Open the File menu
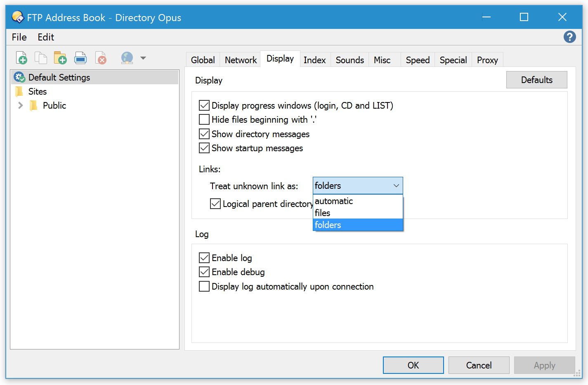This screenshot has width=588, height=385. tap(19, 37)
